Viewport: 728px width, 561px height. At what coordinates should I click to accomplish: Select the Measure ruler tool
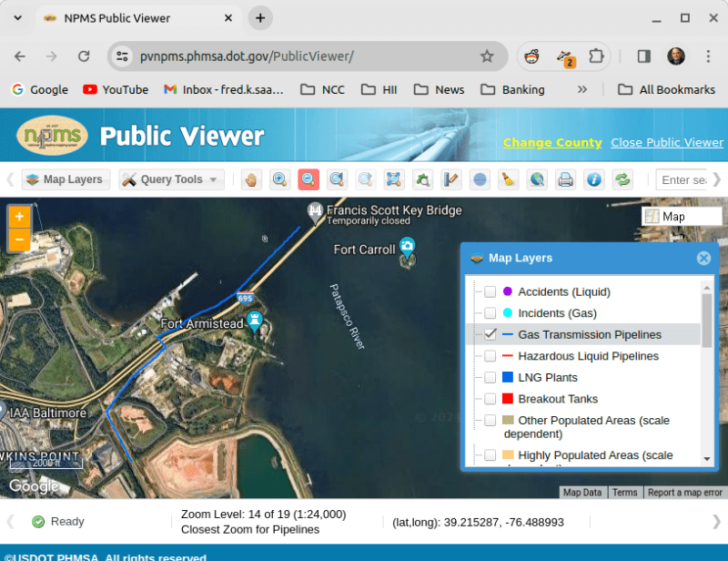(x=450, y=179)
